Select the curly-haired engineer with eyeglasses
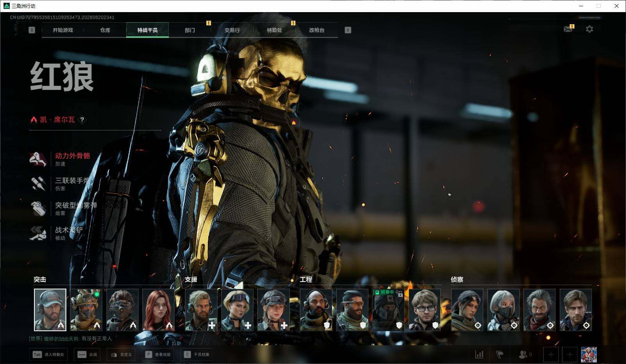This screenshot has width=626, height=364. pos(425,310)
